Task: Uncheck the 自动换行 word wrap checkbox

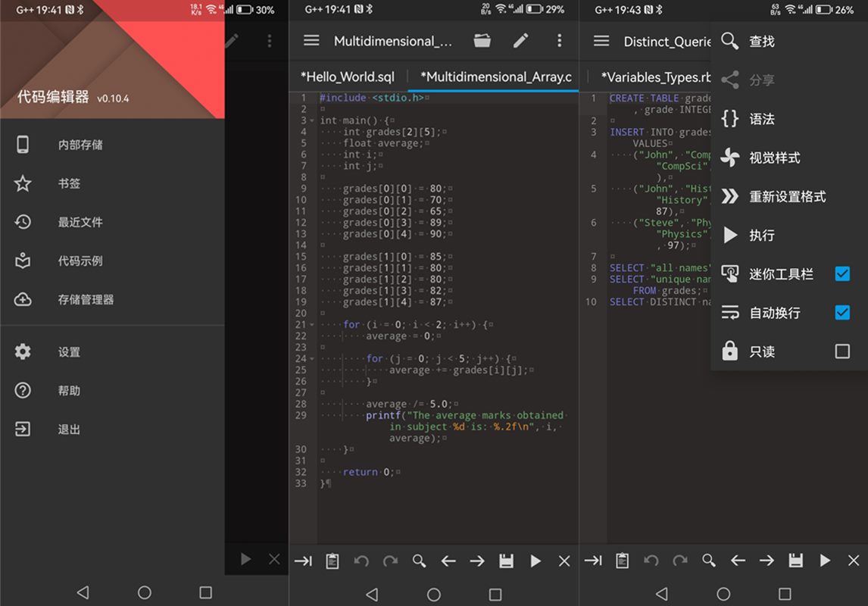Action: [841, 312]
